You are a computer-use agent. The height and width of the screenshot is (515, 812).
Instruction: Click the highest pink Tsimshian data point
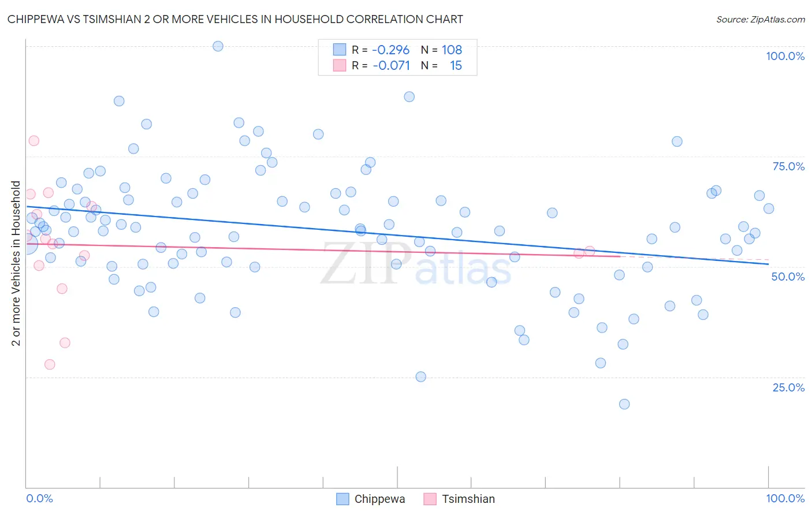(x=33, y=141)
